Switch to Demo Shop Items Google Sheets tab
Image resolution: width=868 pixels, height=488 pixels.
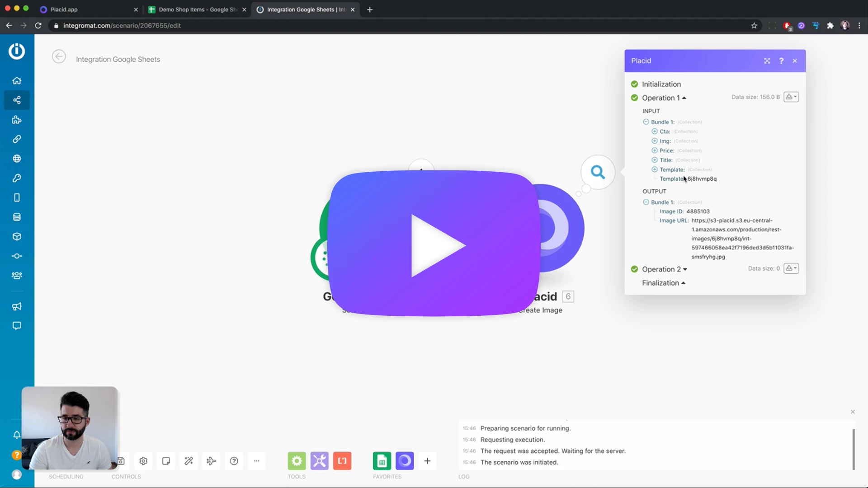[x=197, y=9]
